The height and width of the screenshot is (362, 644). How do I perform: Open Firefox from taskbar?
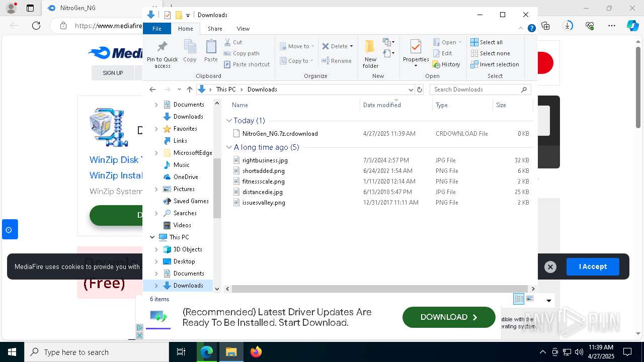pyautogui.click(x=256, y=352)
